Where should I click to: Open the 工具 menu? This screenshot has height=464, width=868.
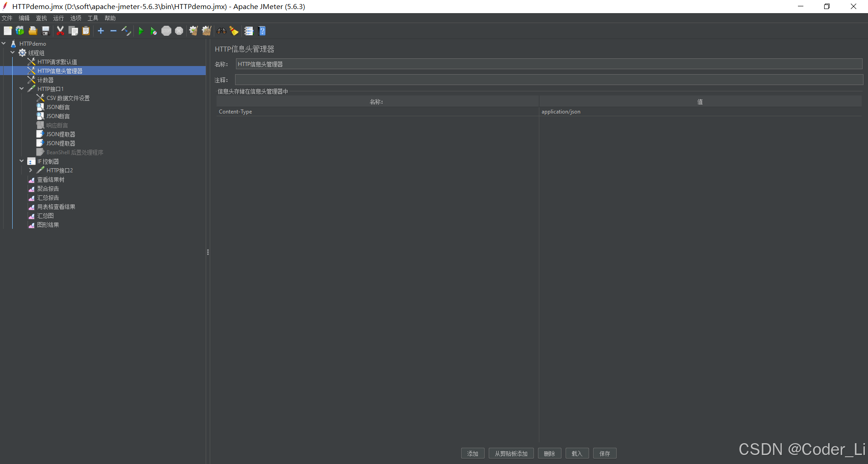[93, 18]
